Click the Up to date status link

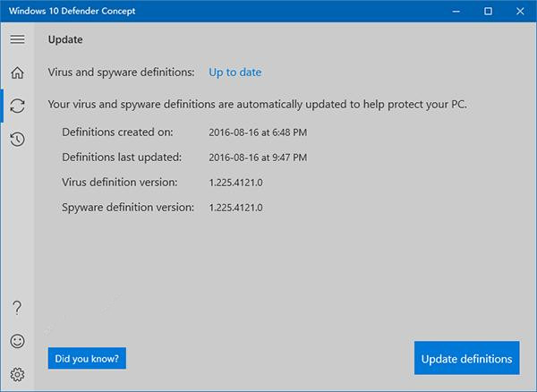[x=234, y=72]
